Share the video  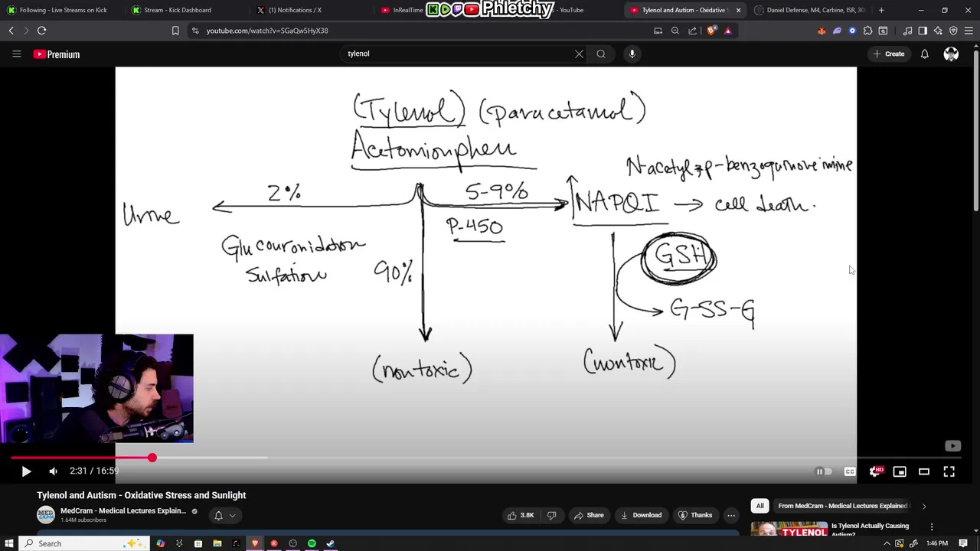(589, 515)
